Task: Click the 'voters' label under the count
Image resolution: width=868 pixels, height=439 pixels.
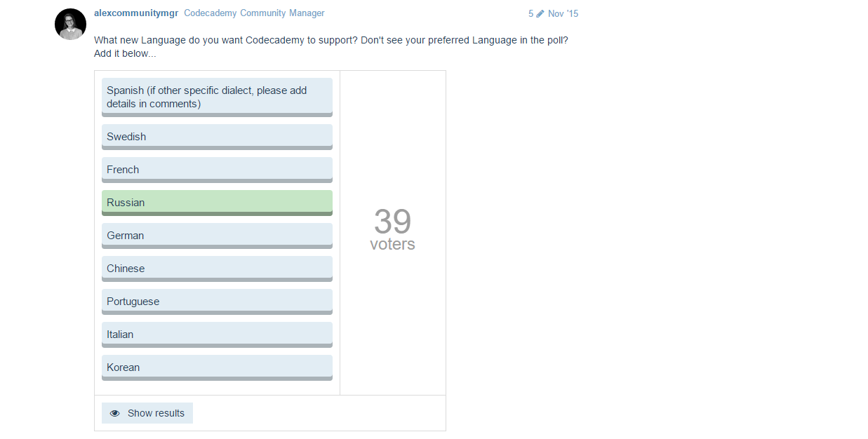Action: tap(392, 245)
